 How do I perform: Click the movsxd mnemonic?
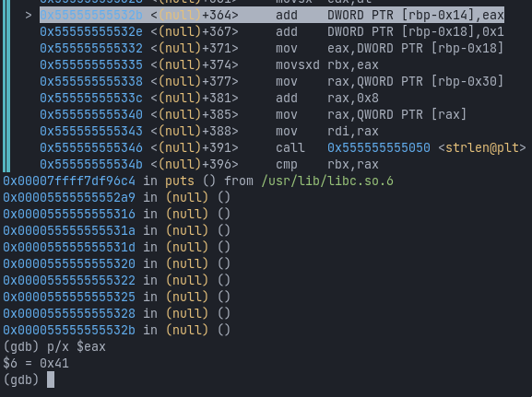298,65
